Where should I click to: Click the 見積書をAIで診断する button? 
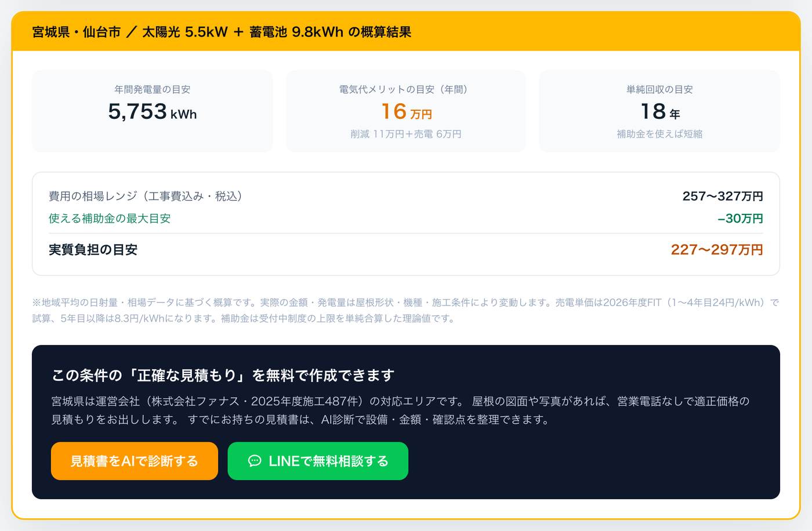pos(135,461)
